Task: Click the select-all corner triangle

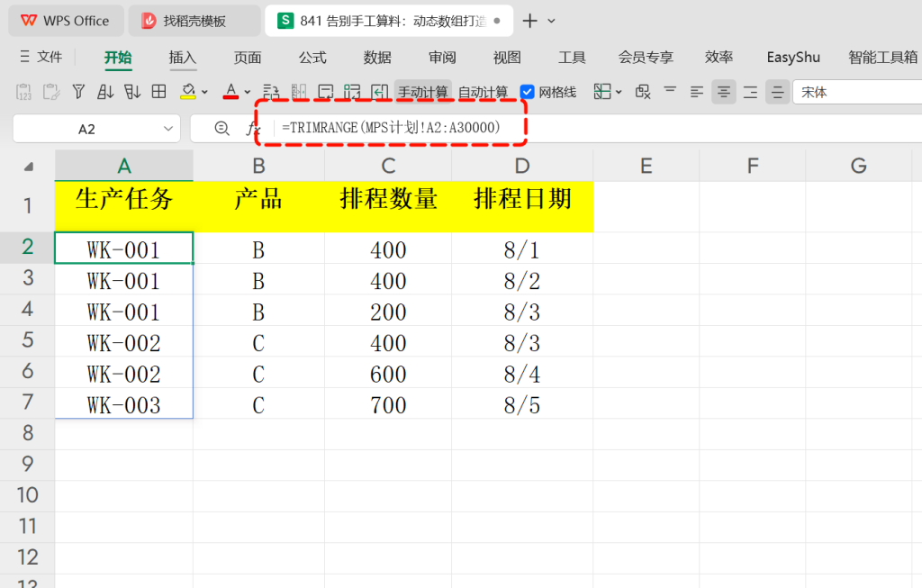Action: tap(28, 167)
